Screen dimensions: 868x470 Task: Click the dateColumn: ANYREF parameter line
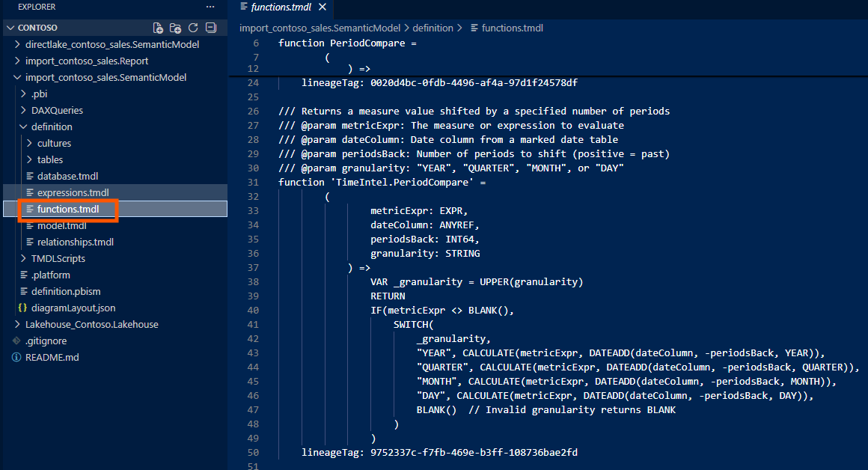click(x=424, y=225)
